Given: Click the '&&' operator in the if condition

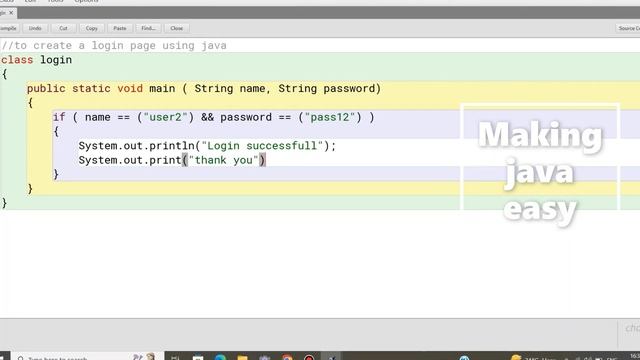Looking at the screenshot, I should coord(207,117).
